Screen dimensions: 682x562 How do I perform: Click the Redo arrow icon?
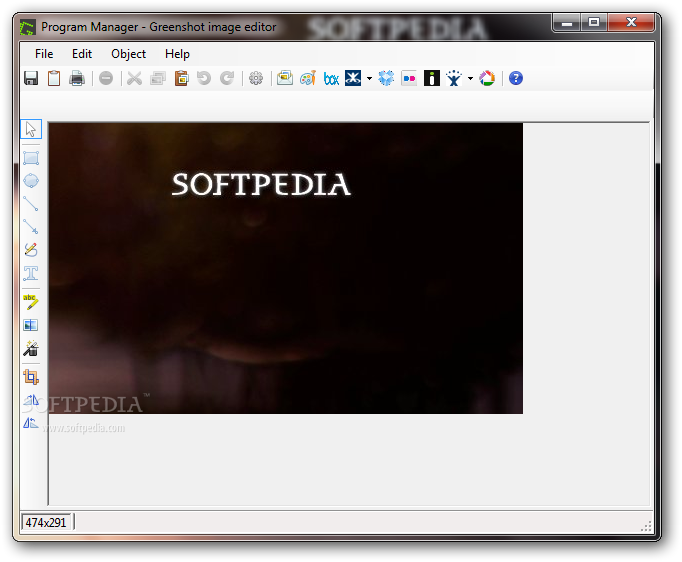point(227,78)
